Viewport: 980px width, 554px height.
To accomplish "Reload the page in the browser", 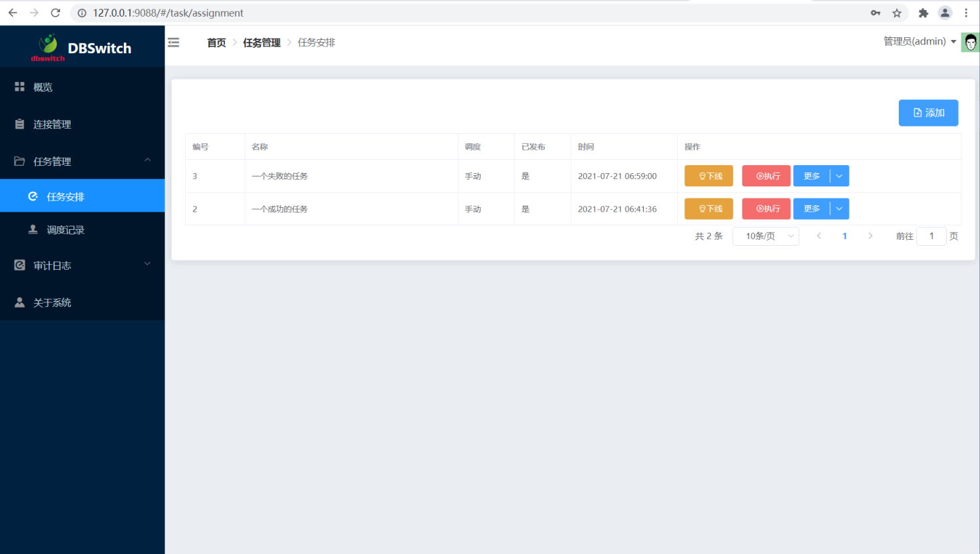I will click(56, 13).
